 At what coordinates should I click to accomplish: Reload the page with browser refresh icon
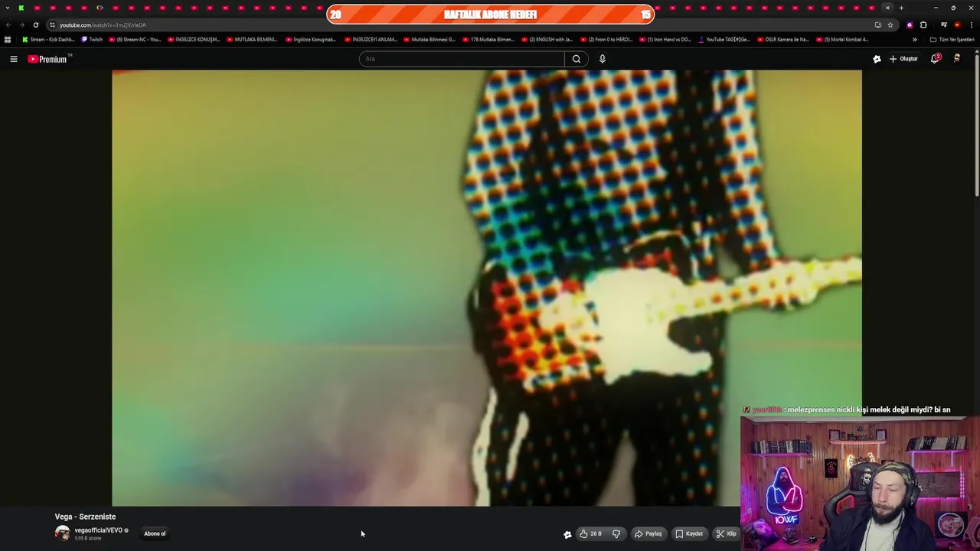point(35,24)
